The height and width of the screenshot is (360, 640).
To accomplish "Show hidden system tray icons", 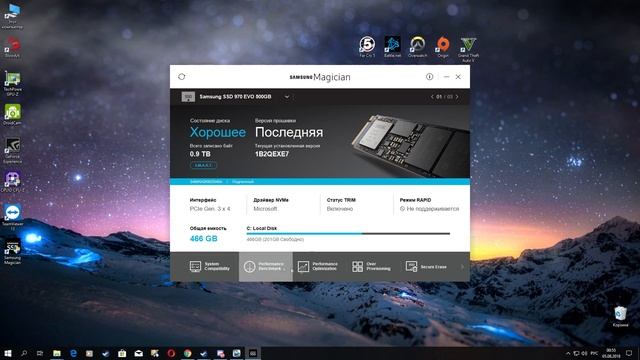I will coord(568,353).
